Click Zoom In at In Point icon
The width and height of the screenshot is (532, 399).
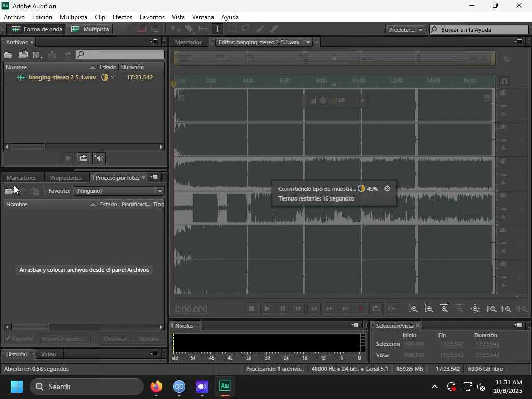pos(491,309)
